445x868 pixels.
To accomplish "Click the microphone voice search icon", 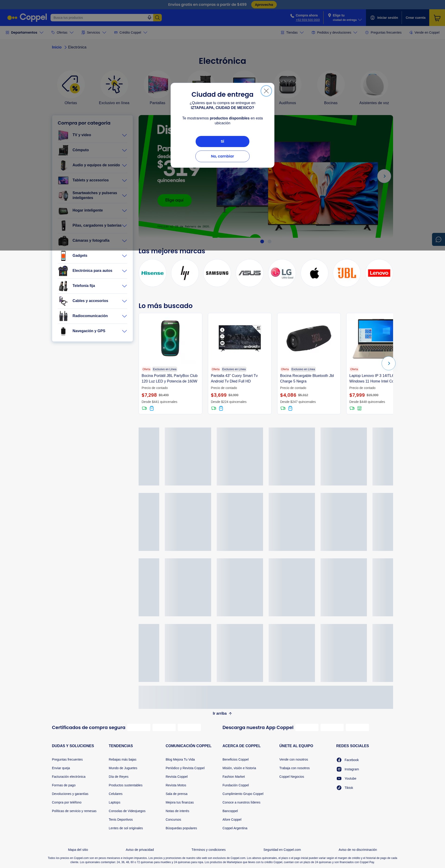I will coord(149,18).
